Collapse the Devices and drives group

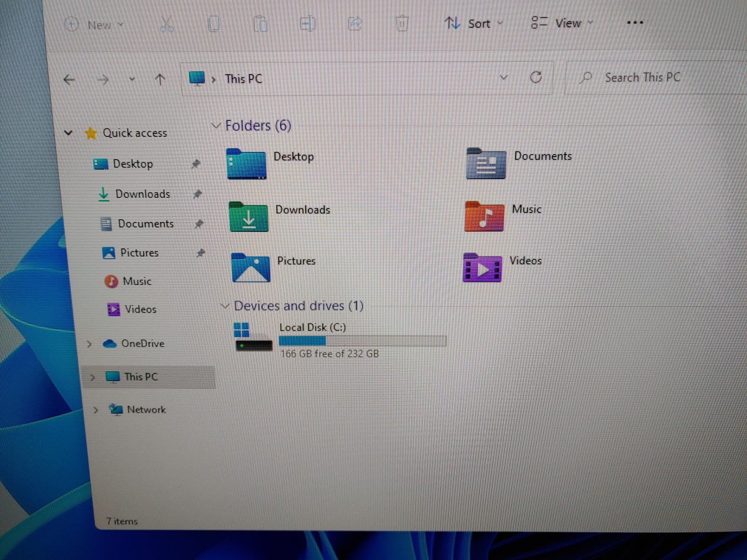click(x=225, y=306)
